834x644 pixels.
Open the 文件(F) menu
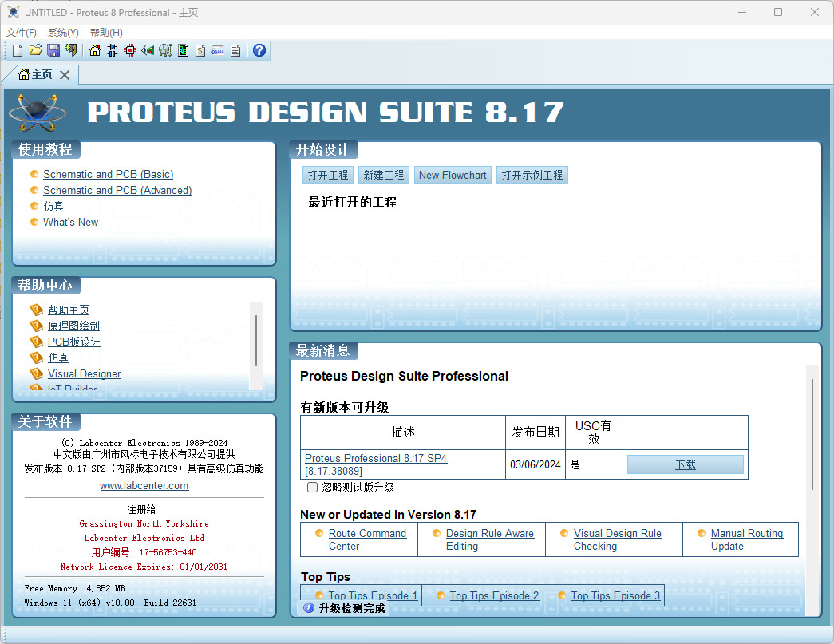click(x=22, y=33)
